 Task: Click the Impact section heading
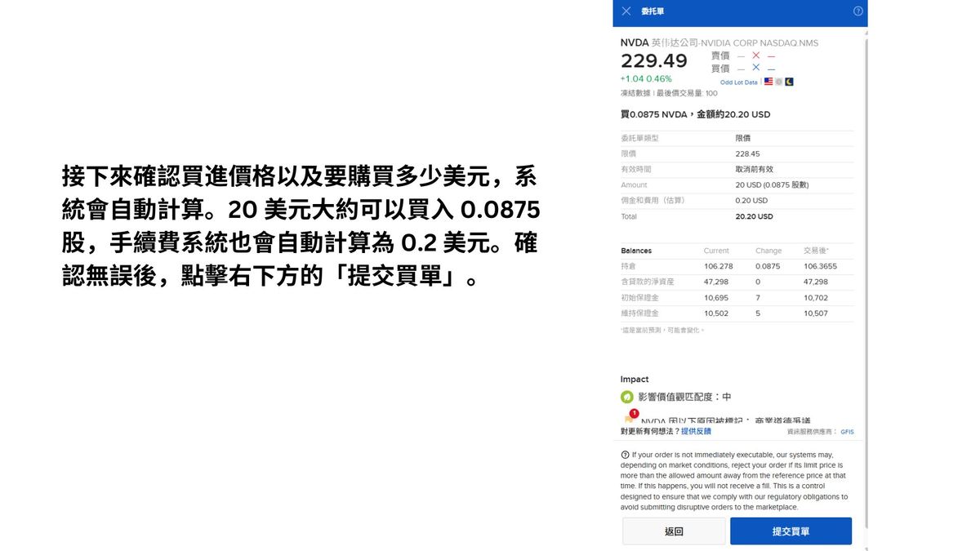click(x=635, y=380)
